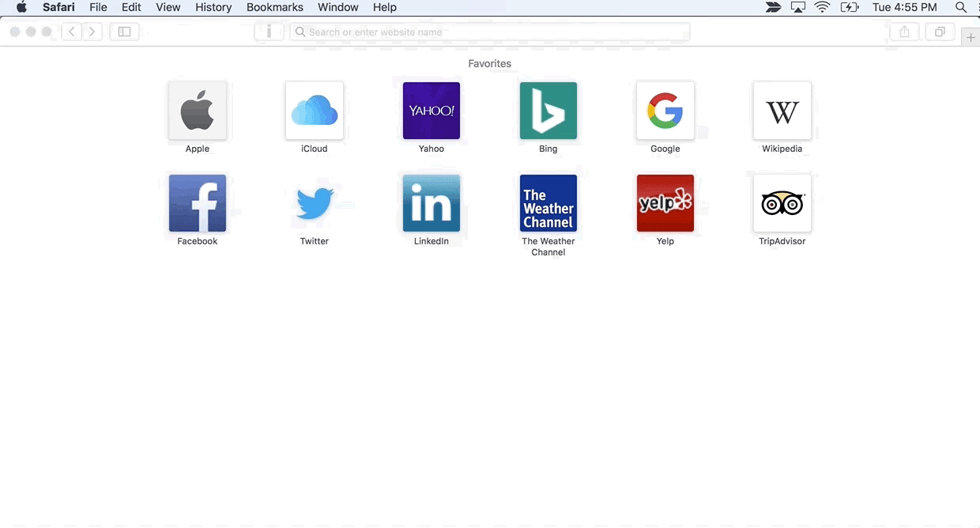Open the Wikipedia favorite tile

782,111
